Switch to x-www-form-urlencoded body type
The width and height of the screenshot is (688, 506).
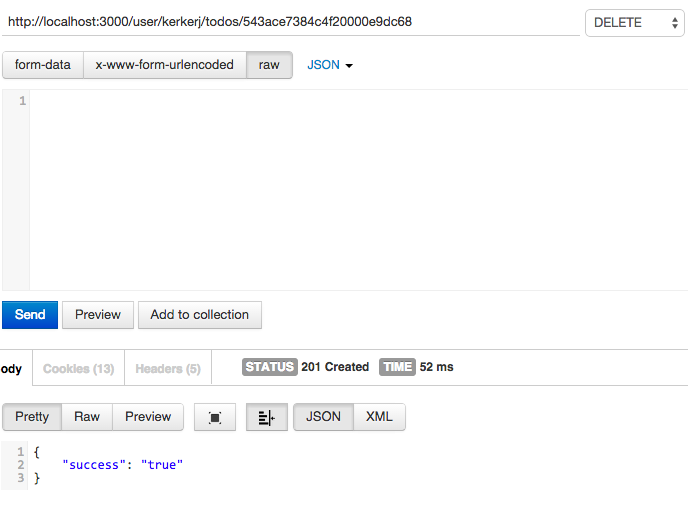tap(164, 65)
